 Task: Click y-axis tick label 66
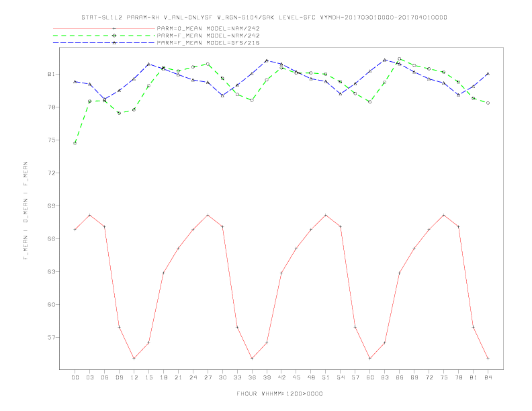click(52, 238)
